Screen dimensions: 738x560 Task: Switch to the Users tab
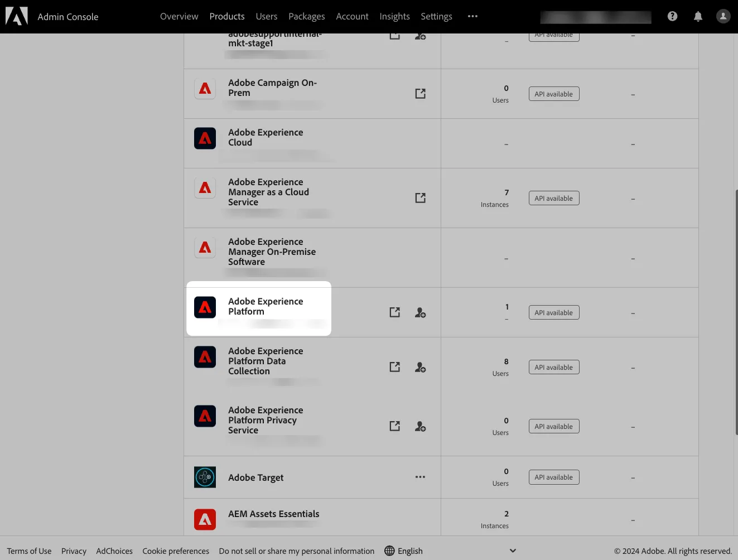click(x=267, y=17)
